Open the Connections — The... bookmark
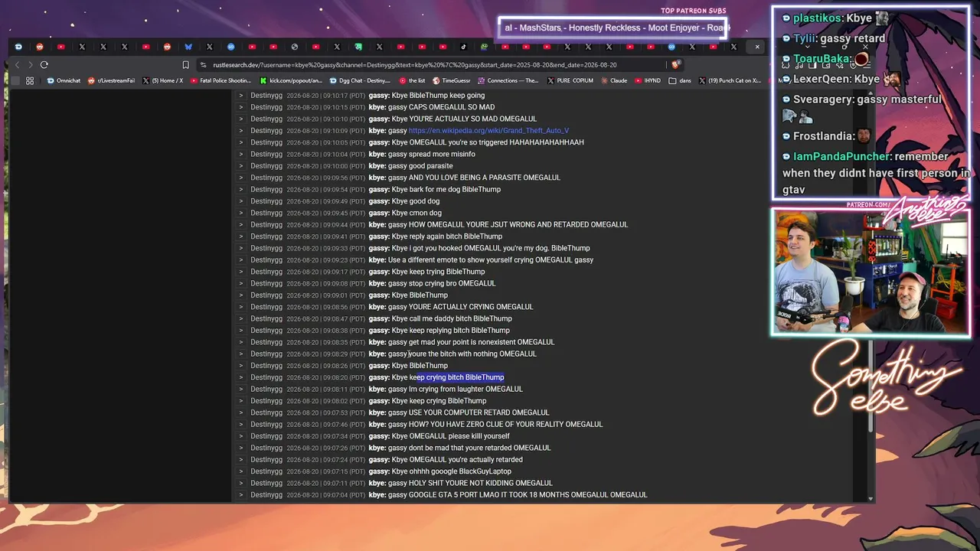This screenshot has height=551, width=980. (x=508, y=80)
